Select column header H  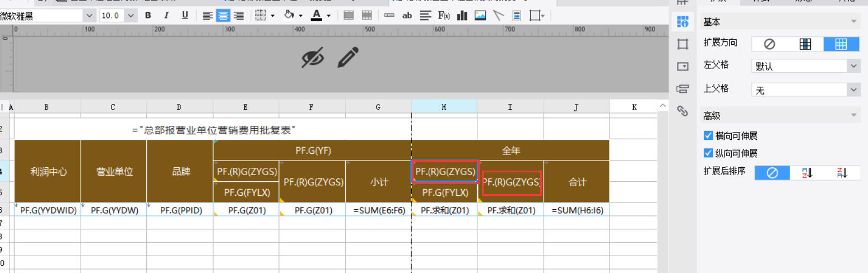click(x=444, y=107)
